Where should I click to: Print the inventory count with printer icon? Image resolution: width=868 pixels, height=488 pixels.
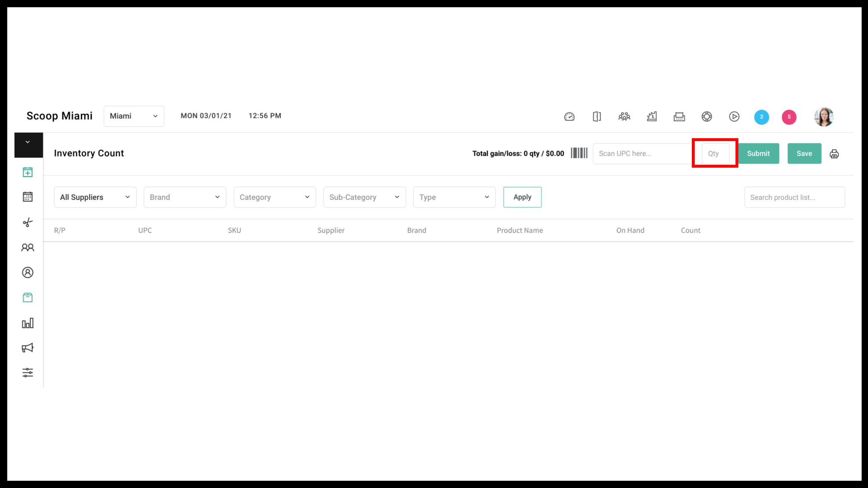coord(834,154)
